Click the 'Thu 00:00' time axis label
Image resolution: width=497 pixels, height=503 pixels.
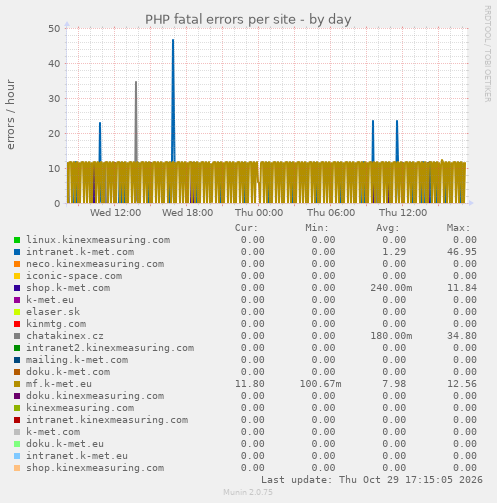click(259, 213)
